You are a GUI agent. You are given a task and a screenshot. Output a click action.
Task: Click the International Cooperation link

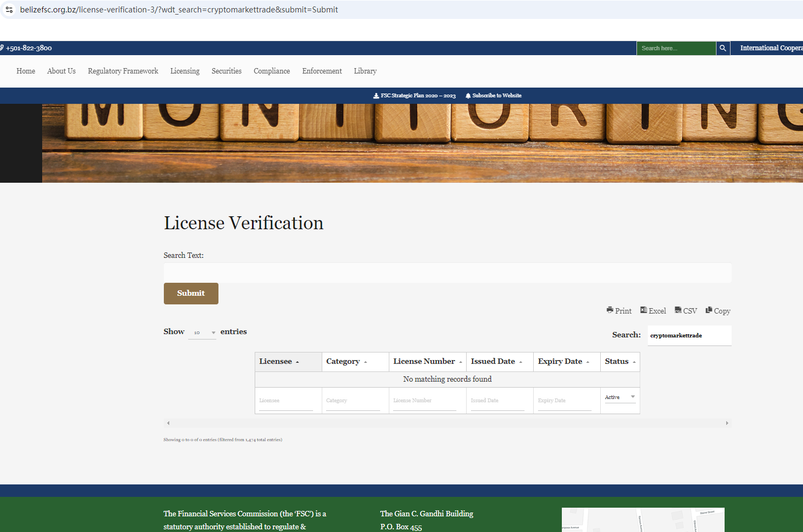[770, 48]
